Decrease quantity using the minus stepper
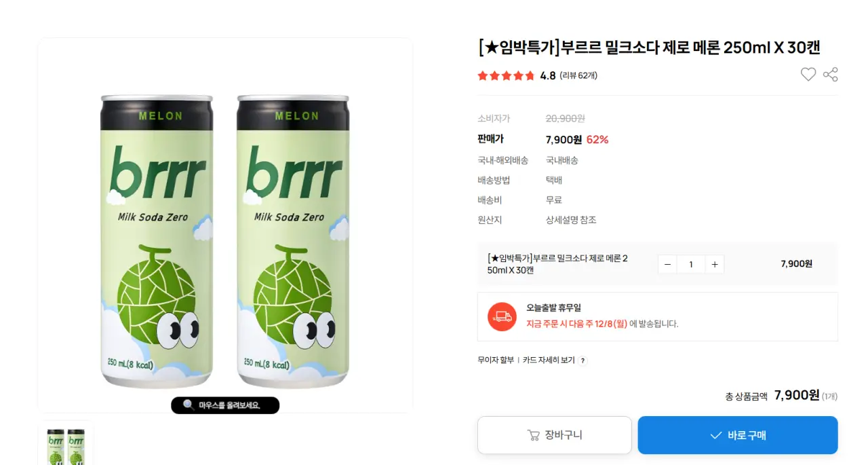 click(667, 264)
